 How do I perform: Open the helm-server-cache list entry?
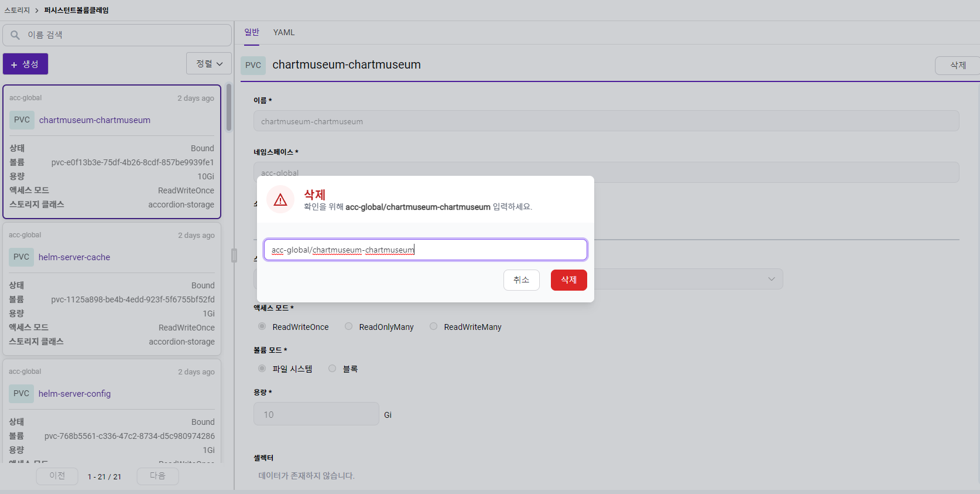click(x=74, y=257)
